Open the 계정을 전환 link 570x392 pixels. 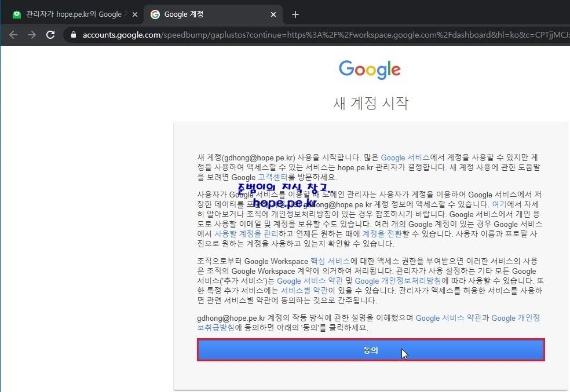click(x=382, y=234)
